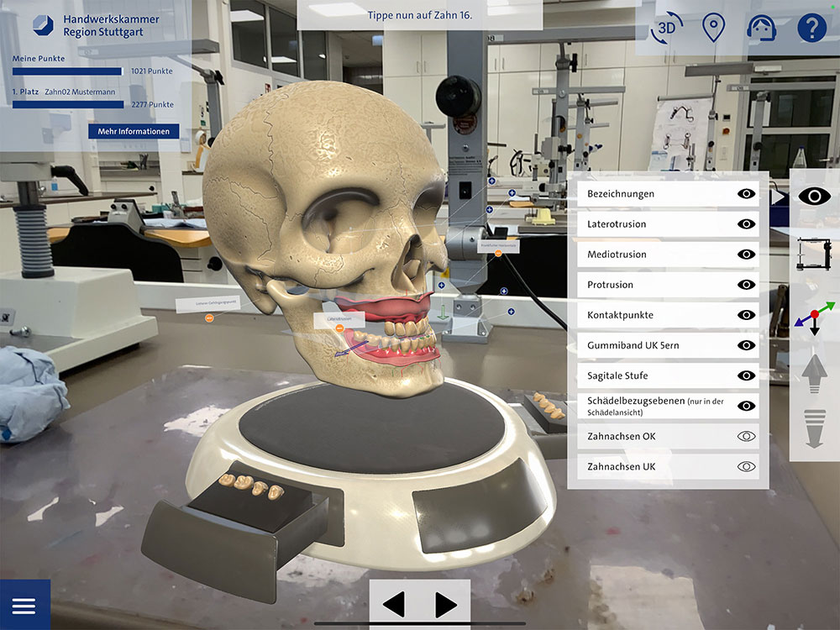This screenshot has height=630, width=840.
Task: Select the articulator icon in the right toolbar
Action: [813, 255]
